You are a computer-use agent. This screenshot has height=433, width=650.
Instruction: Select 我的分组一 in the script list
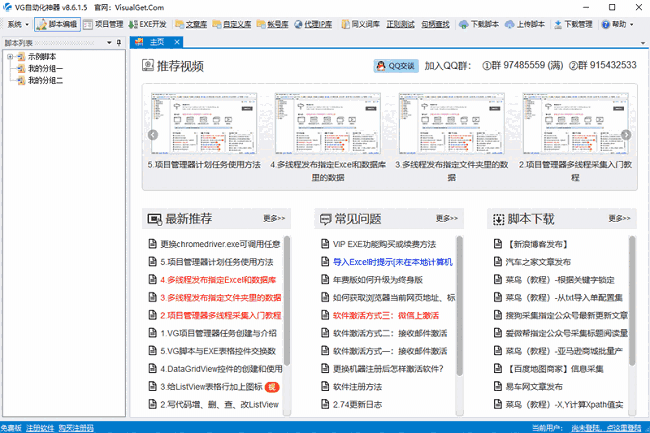click(x=46, y=69)
